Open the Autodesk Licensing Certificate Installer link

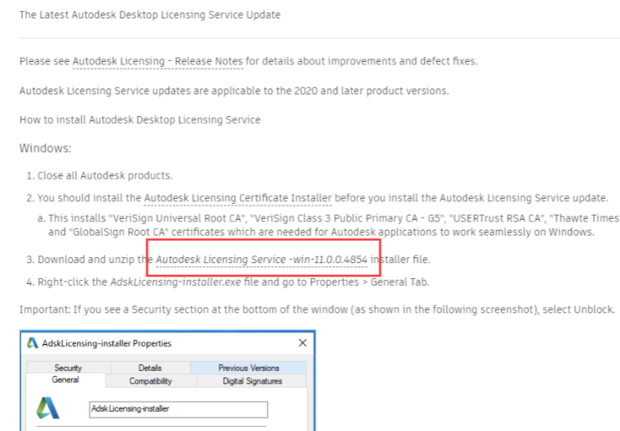click(238, 198)
